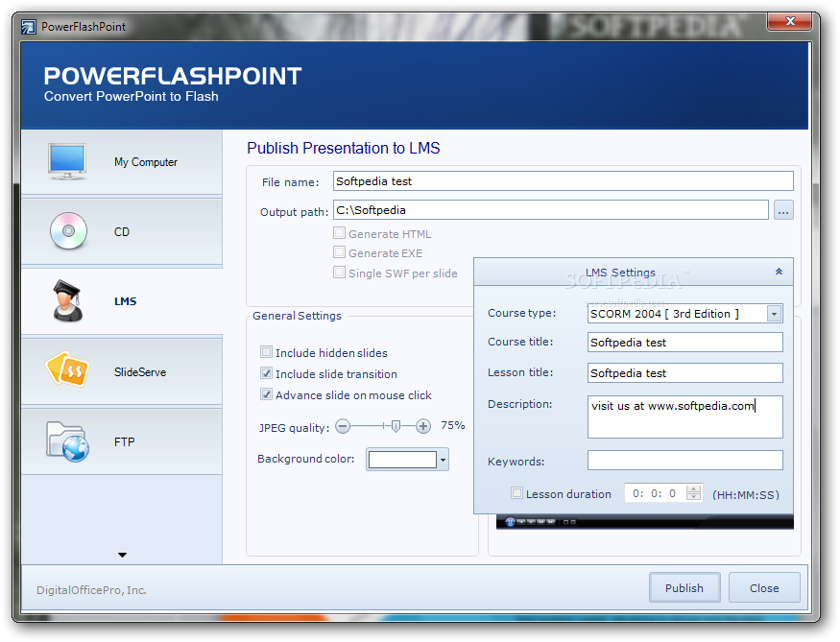Toggle Single SWF per slide checkbox
Image resolution: width=840 pixels, height=642 pixels.
tap(339, 272)
